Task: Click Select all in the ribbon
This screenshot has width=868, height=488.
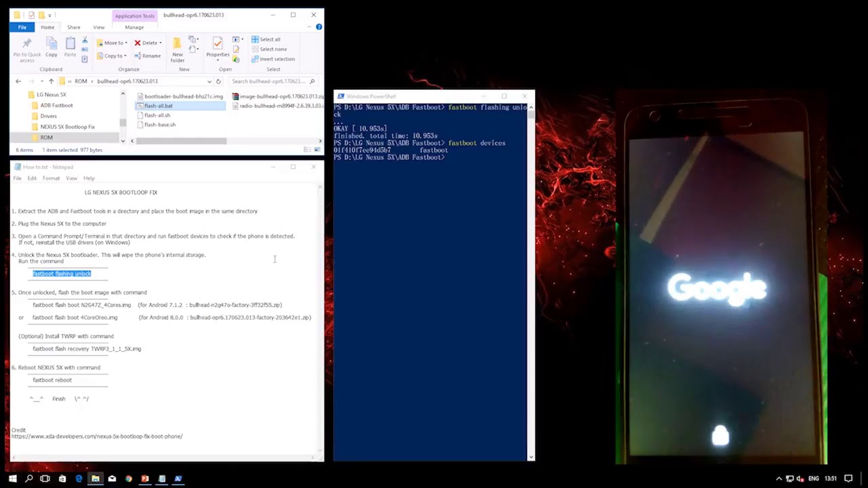Action: pos(266,39)
